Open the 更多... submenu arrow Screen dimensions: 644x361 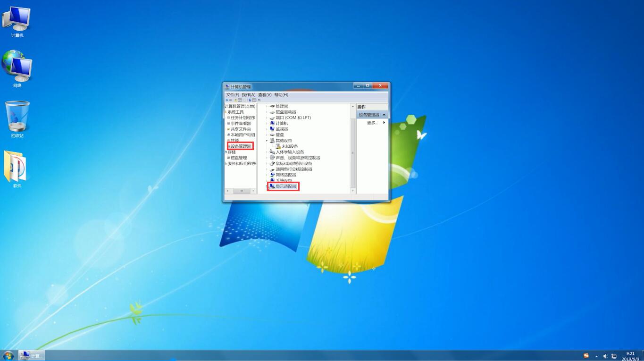click(384, 123)
